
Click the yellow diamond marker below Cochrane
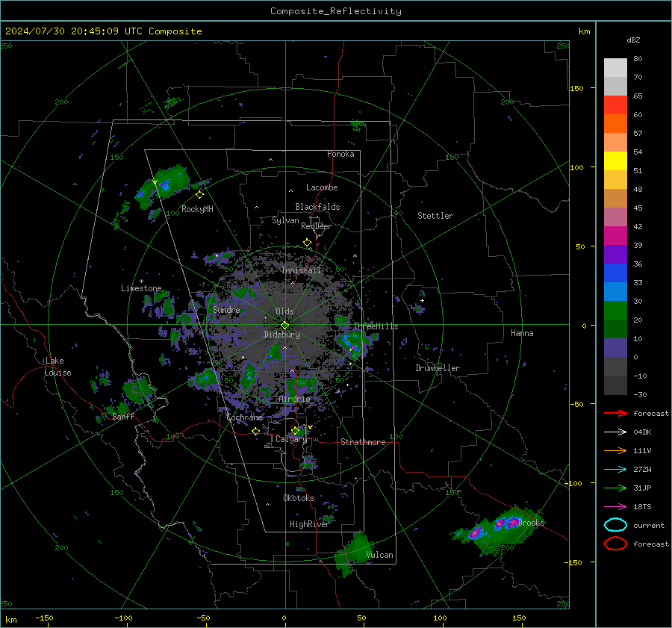point(256,431)
